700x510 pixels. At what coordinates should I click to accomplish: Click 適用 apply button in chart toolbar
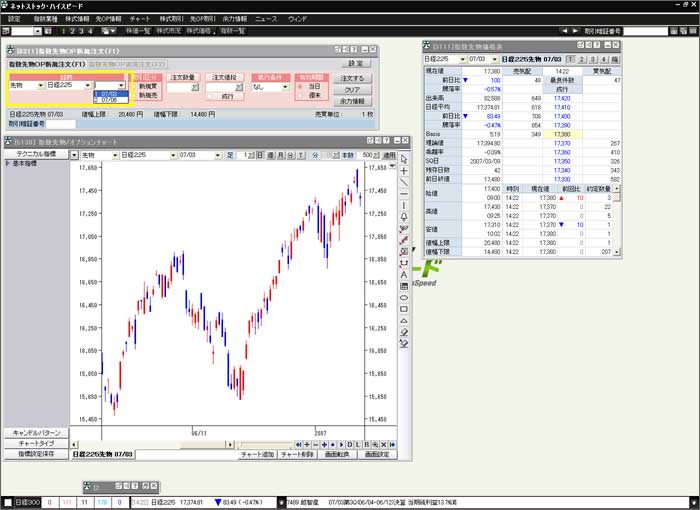coord(390,155)
